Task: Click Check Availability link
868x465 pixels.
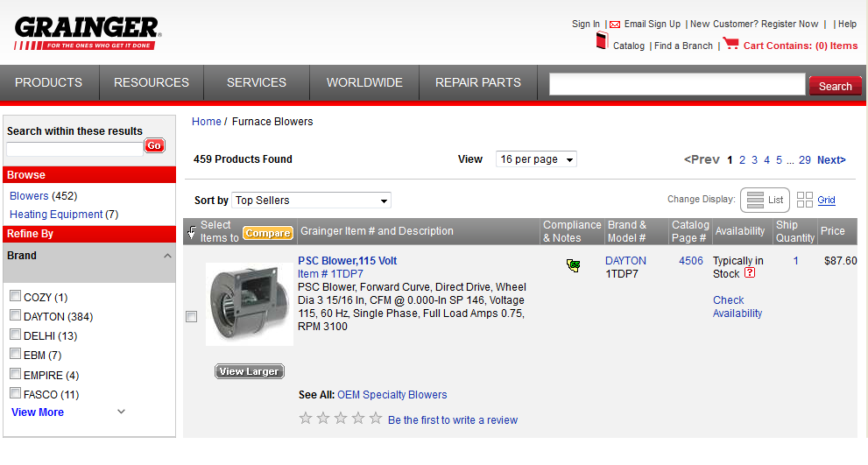Action: point(737,306)
